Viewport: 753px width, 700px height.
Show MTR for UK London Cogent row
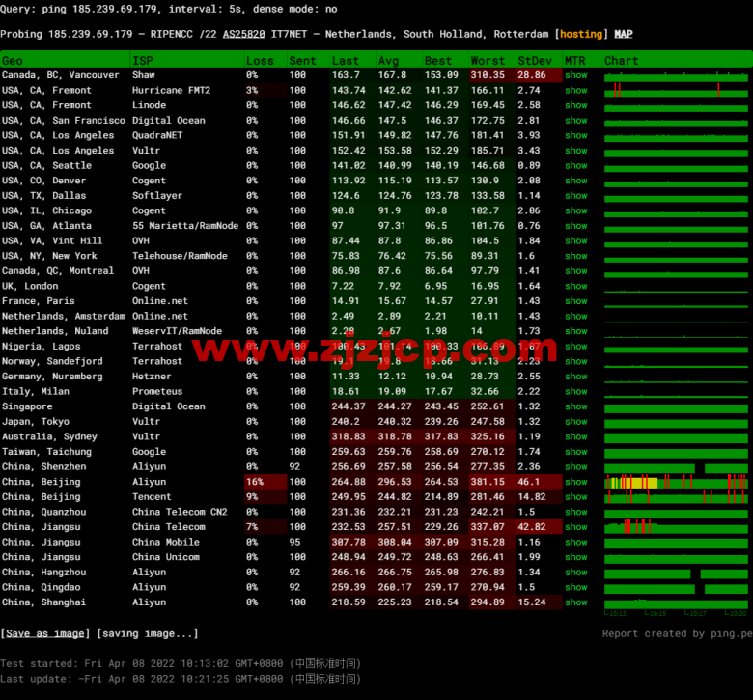point(576,286)
